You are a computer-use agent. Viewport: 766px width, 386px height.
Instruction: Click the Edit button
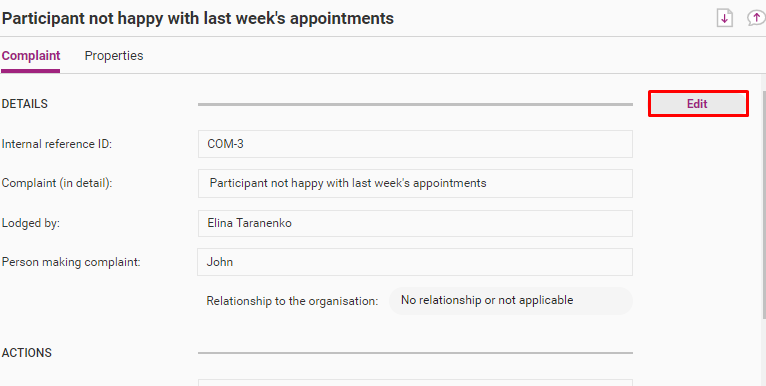tap(698, 104)
